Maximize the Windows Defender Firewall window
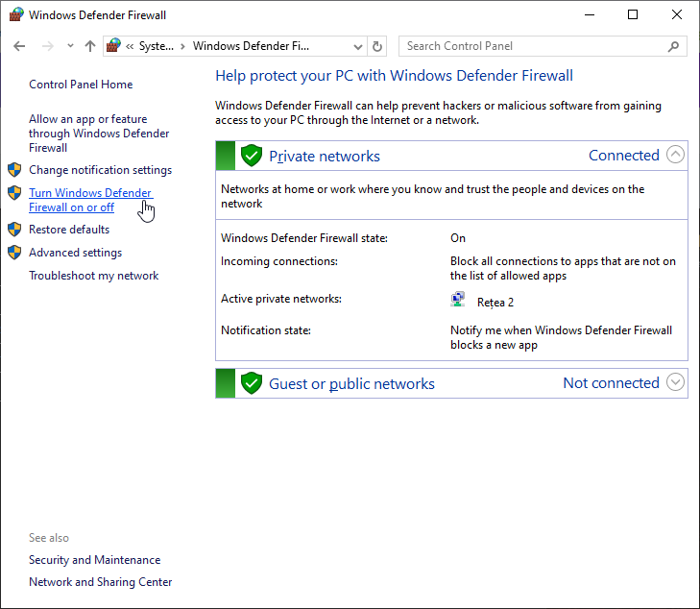The image size is (700, 609). (633, 14)
